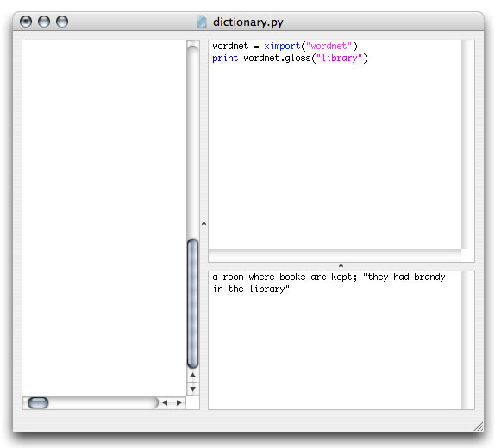Click the window resize grip corner
The image size is (495, 448).
pyautogui.click(x=479, y=426)
